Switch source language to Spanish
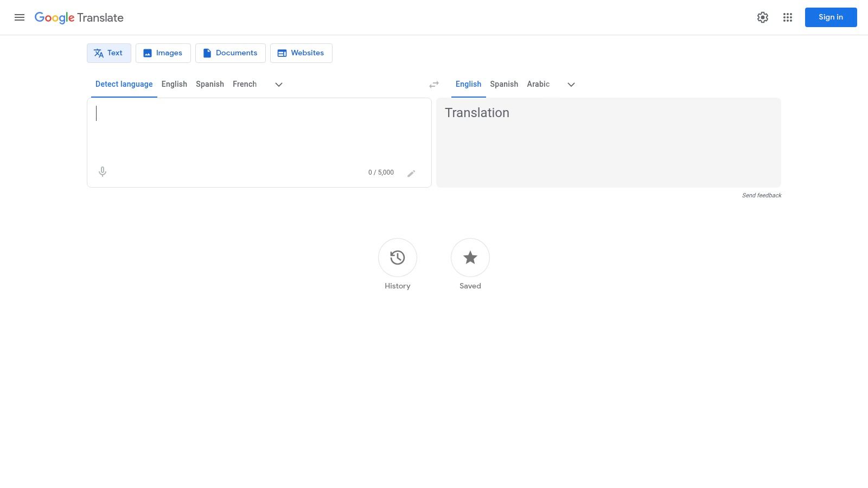 209,84
